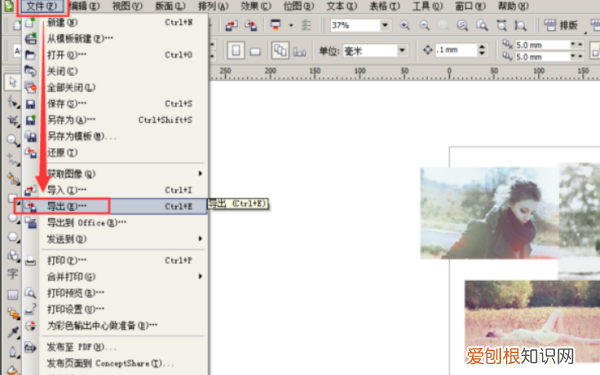Expand 获取图像 (Acquire Image) submenu
The height and width of the screenshot is (375, 600).
(115, 174)
